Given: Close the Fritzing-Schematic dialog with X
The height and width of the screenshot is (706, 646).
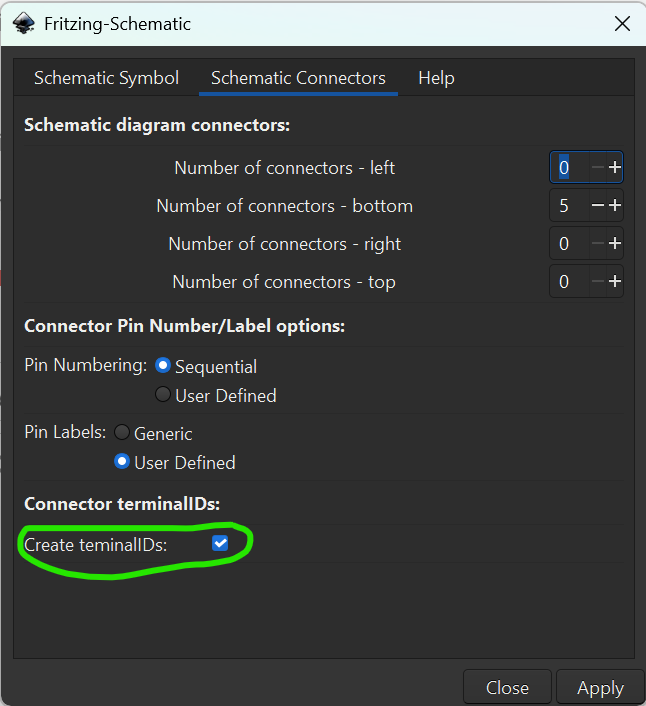Looking at the screenshot, I should pyautogui.click(x=622, y=23).
